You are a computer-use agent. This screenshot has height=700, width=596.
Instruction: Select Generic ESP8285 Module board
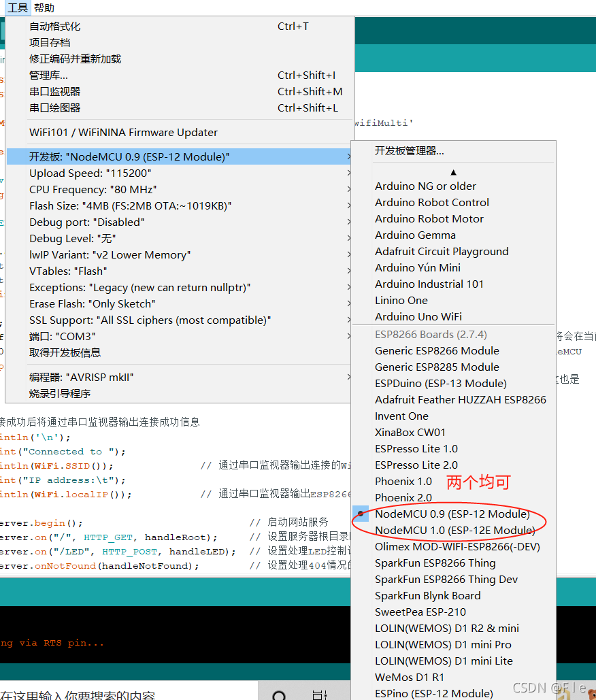click(454, 367)
